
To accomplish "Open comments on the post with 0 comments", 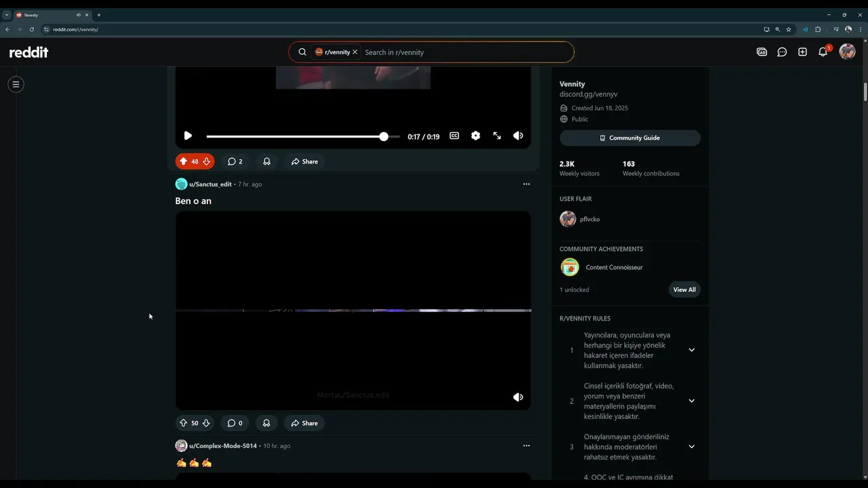I will point(235,423).
